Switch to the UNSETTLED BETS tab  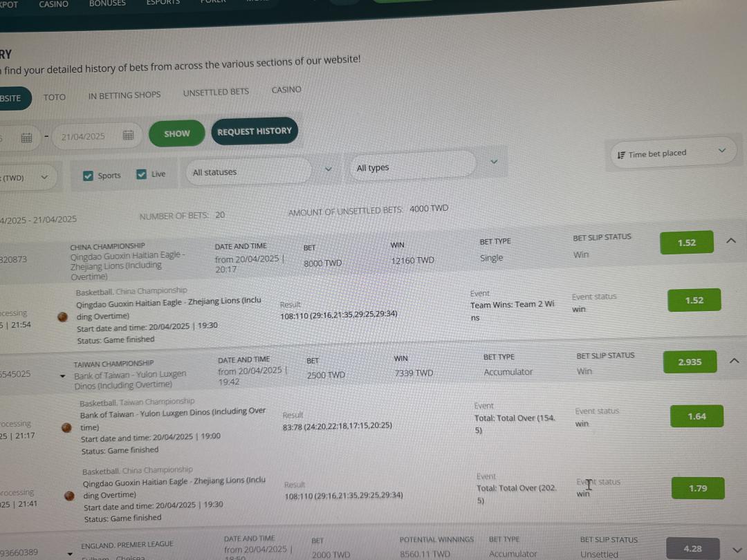pyautogui.click(x=216, y=93)
